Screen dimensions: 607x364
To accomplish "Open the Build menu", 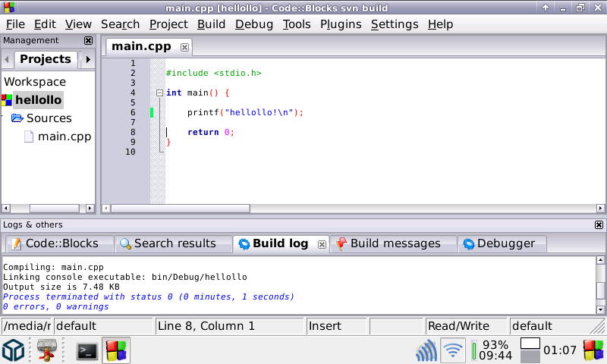I will click(211, 24).
